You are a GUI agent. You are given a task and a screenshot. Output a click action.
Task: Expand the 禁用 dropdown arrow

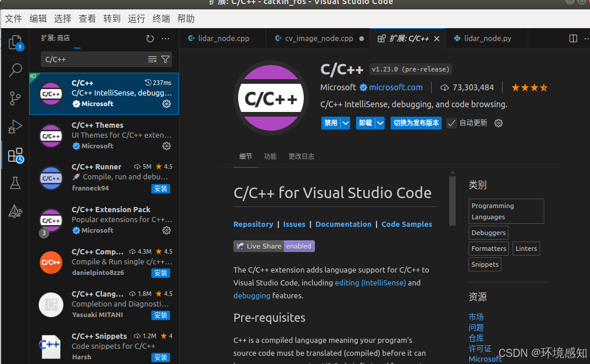[345, 123]
